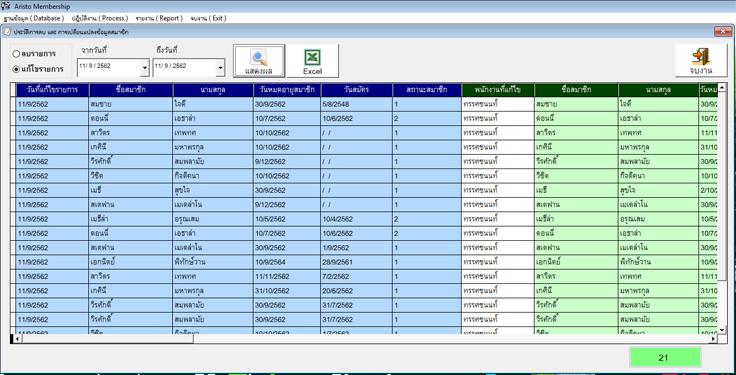Screen dimensions: 736x375
Task: Select ทรรศชนนท์ employee cell in เอกนิตย์ row
Action: tap(498, 262)
